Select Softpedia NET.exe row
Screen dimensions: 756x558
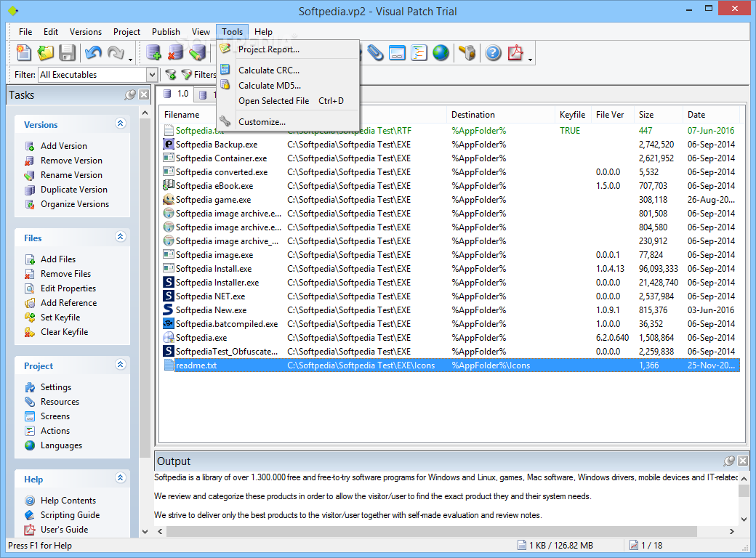pyautogui.click(x=451, y=296)
